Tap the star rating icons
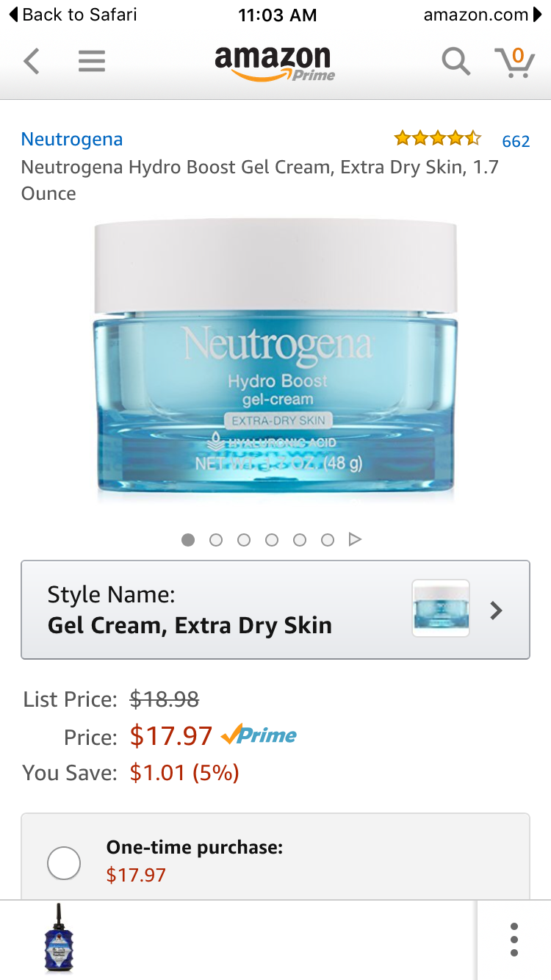Screen dimensions: 551x980 point(437,138)
